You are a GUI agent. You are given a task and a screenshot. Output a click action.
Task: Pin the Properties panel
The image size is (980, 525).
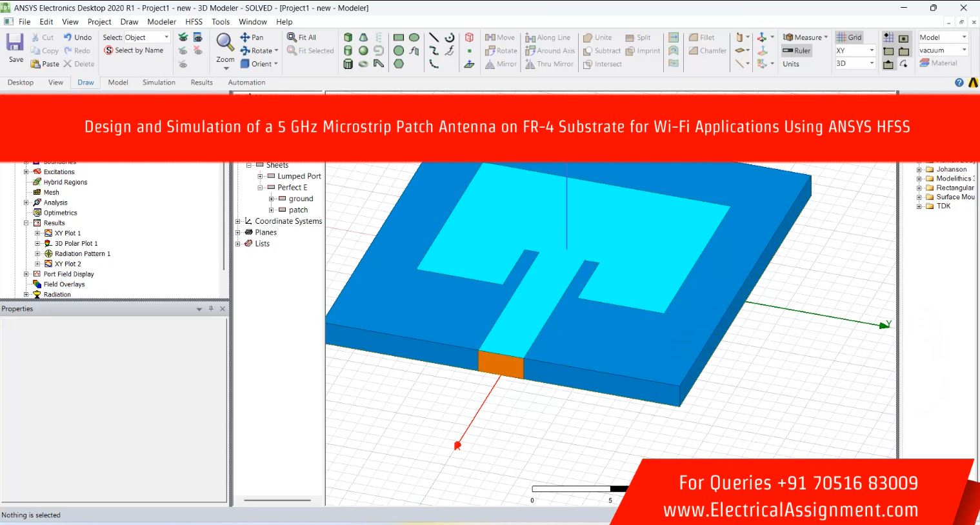pos(211,309)
